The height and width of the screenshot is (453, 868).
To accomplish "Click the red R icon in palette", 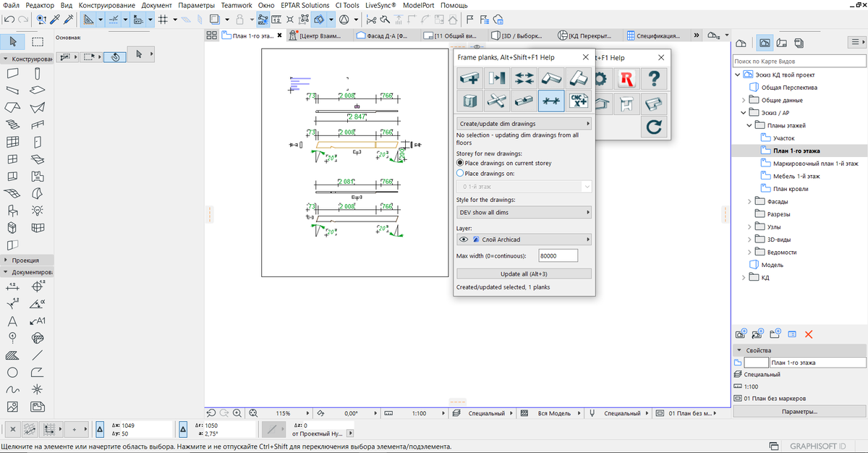I will (628, 77).
